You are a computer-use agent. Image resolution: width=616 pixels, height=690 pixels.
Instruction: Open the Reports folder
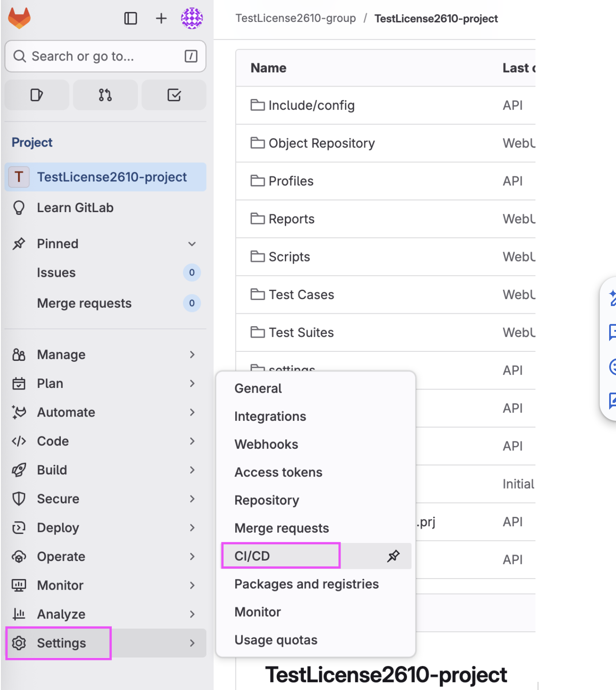pyautogui.click(x=291, y=219)
